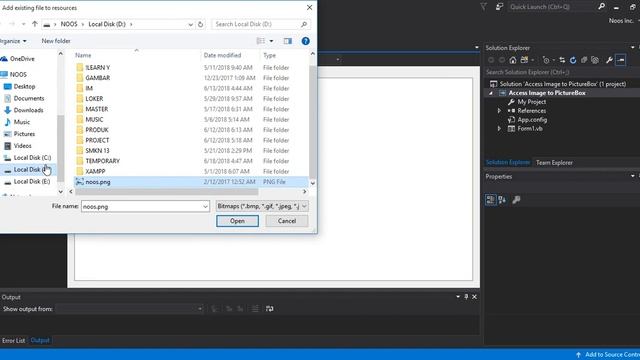640x360 pixels.
Task: Open the Organize menu in file dialog
Action: click(13, 41)
